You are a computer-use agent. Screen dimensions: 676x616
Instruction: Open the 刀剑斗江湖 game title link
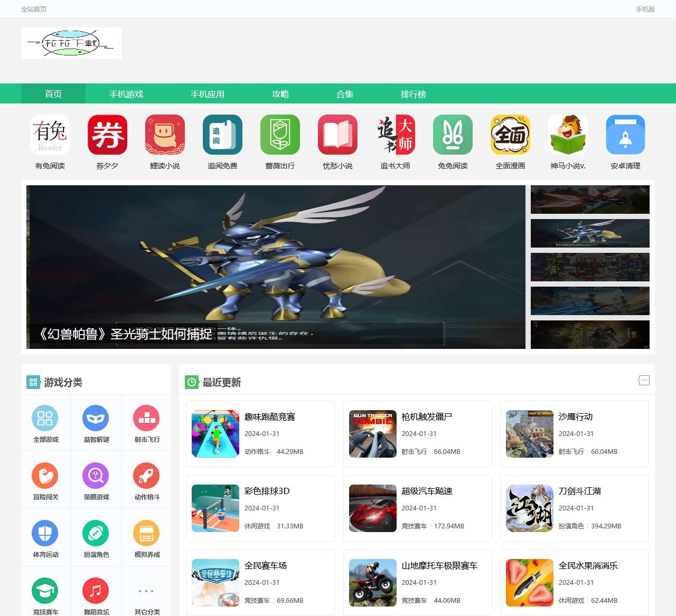[x=580, y=491]
